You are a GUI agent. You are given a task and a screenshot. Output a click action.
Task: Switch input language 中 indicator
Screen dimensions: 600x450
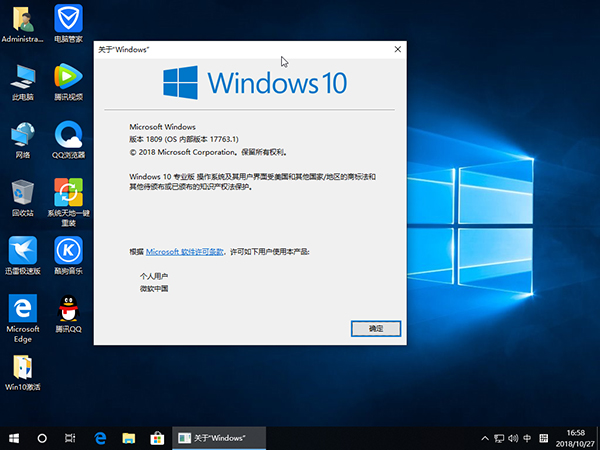(527, 439)
